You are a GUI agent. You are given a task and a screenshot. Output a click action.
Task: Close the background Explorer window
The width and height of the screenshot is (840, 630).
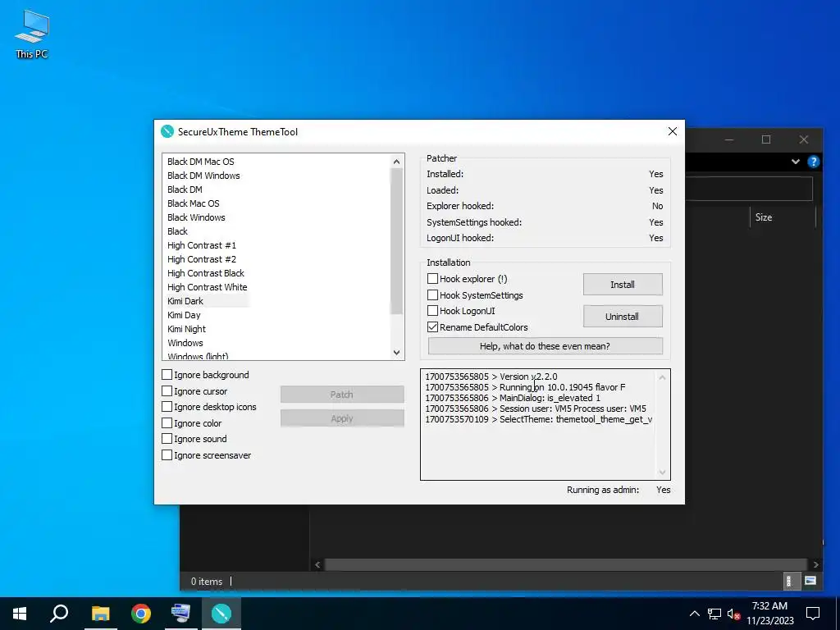804,139
